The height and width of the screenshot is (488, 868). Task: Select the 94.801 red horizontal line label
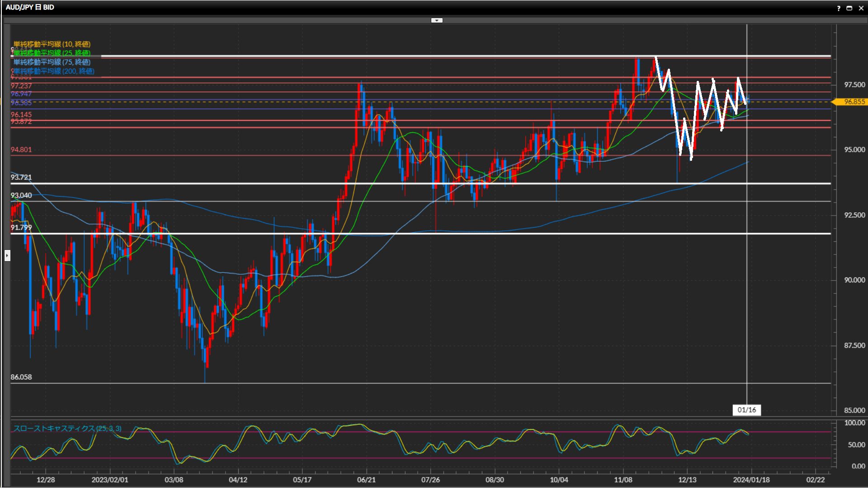coord(21,150)
